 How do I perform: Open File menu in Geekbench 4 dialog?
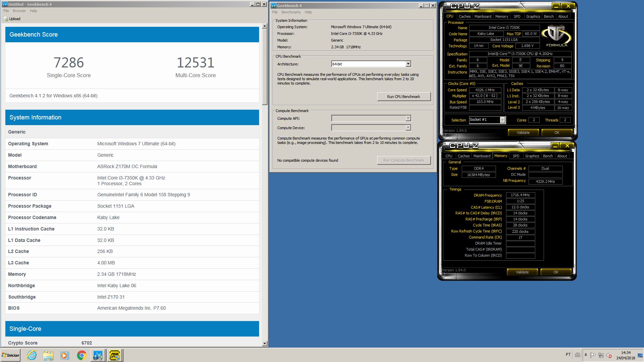pos(275,12)
